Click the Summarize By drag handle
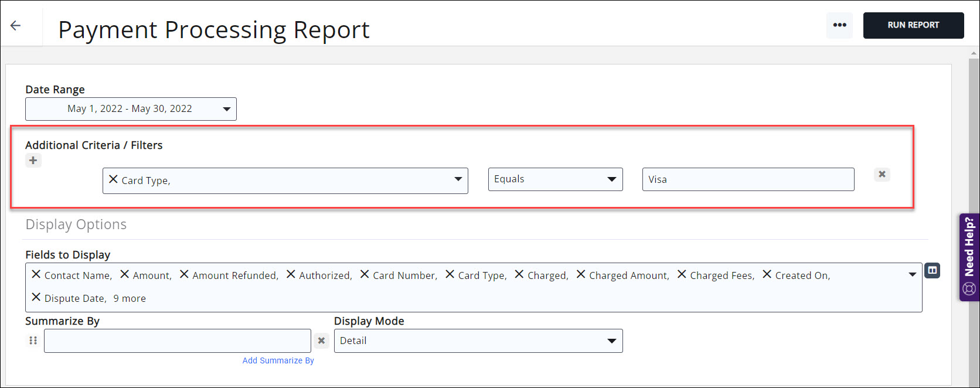This screenshot has height=388, width=980. (x=33, y=341)
